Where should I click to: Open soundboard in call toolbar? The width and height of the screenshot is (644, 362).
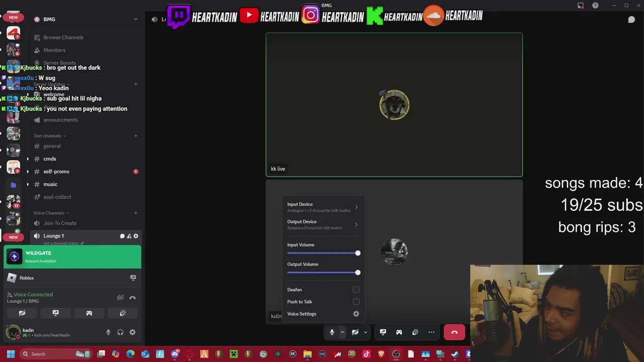[415, 332]
